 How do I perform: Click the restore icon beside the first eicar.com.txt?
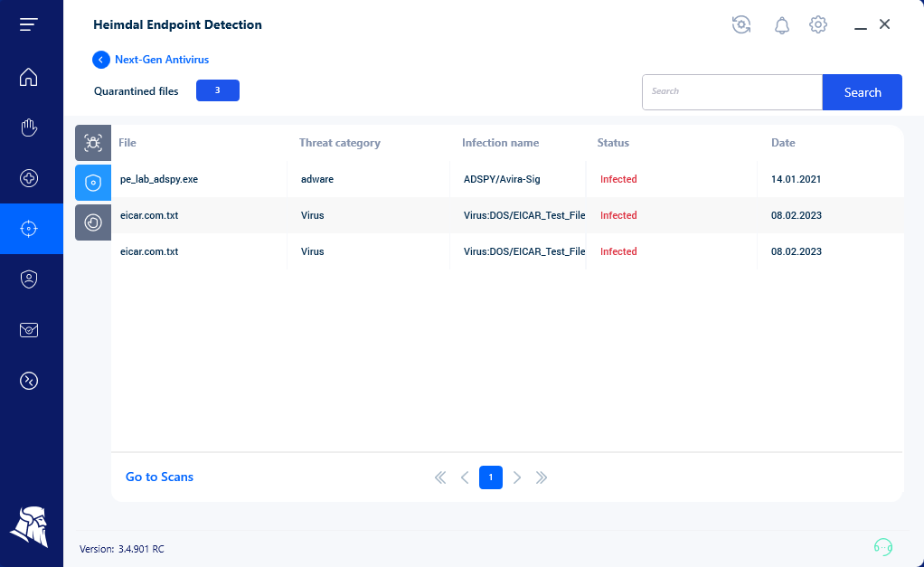coord(93,222)
